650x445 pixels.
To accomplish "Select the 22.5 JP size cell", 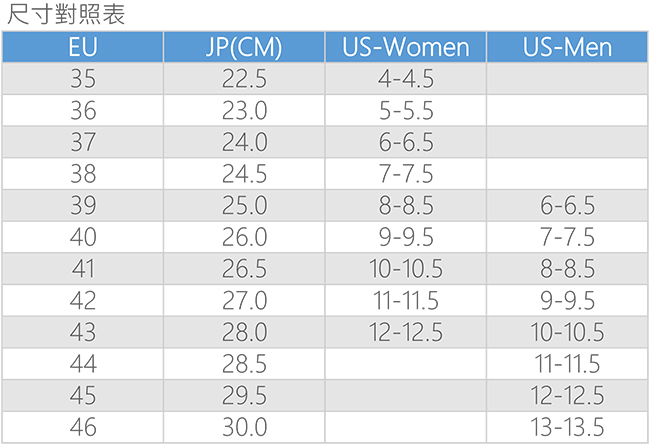I will (244, 78).
